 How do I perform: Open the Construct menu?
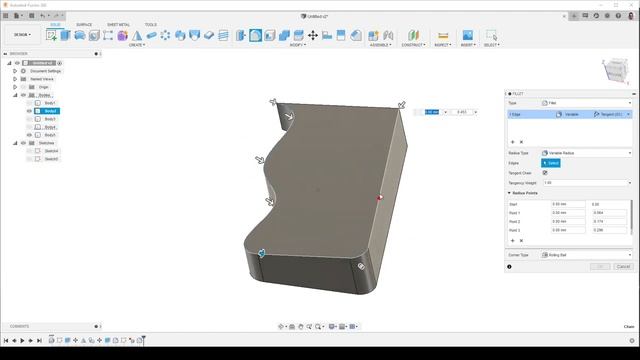coord(413,45)
